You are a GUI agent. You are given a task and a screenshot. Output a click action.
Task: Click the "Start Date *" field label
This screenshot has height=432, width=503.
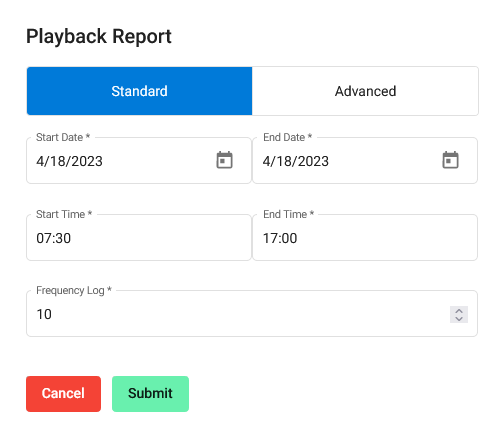click(x=63, y=137)
